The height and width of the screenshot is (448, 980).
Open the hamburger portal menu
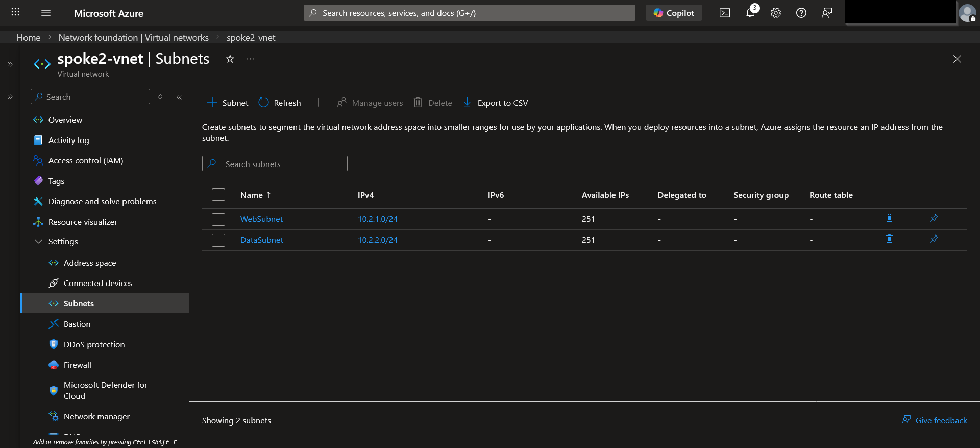[x=46, y=13]
